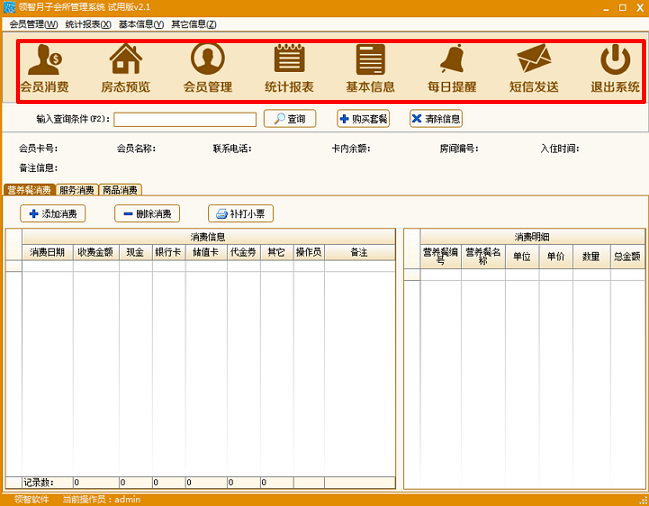The height and width of the screenshot is (506, 649).
Task: Click the 银行卡 column header
Action: (168, 252)
